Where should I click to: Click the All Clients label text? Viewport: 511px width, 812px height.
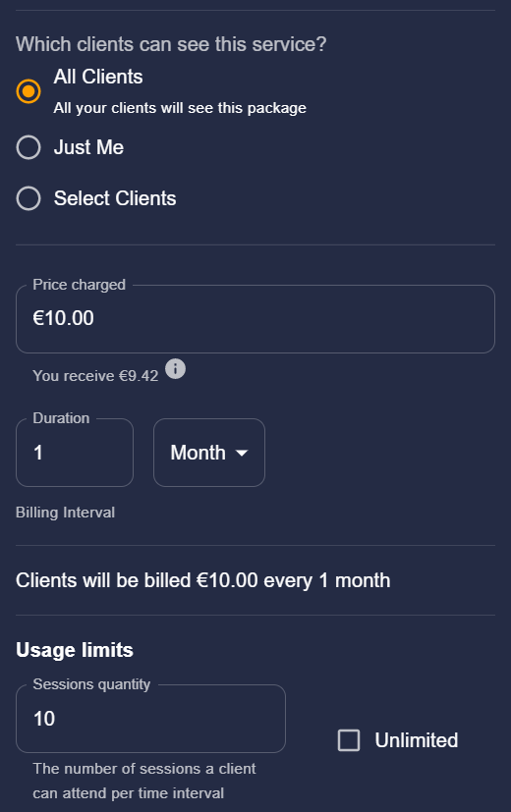click(x=98, y=77)
